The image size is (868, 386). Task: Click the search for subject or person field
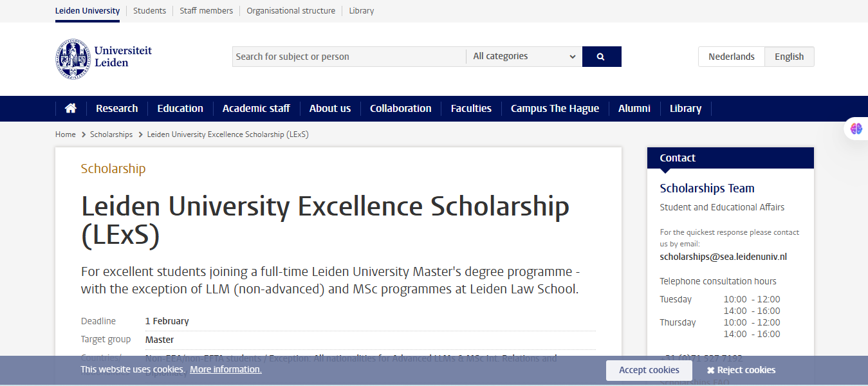coord(349,57)
